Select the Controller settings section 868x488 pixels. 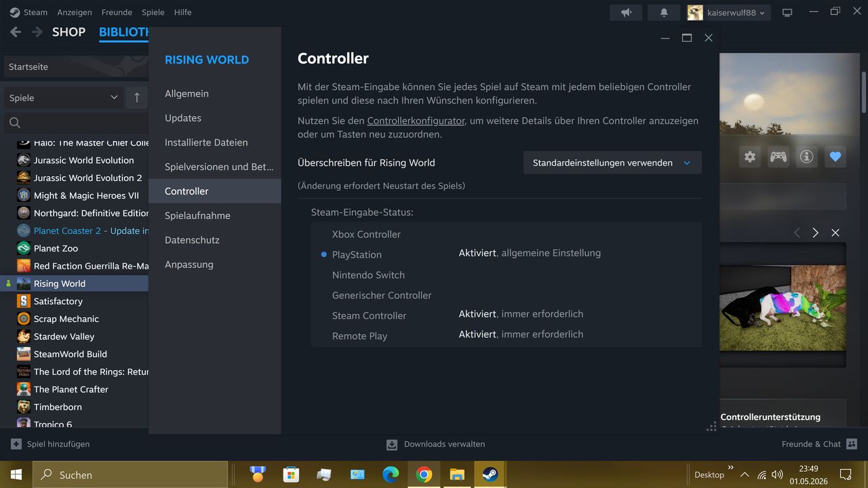point(214,191)
